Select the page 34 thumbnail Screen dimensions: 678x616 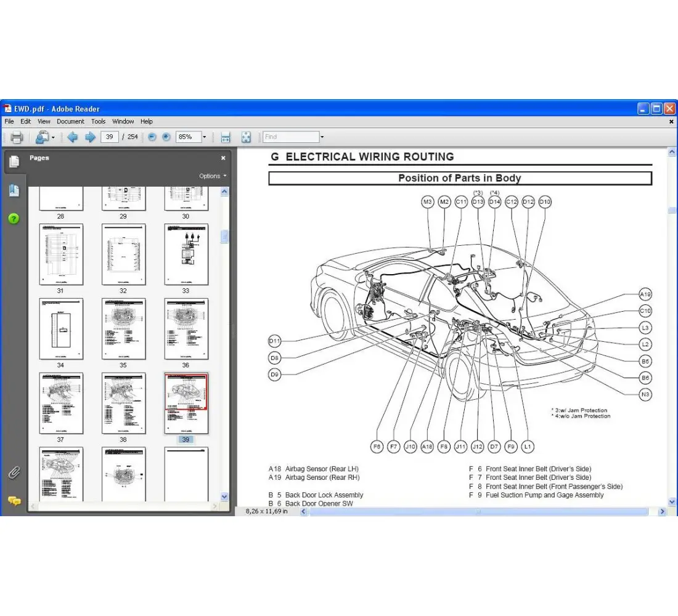tap(61, 329)
